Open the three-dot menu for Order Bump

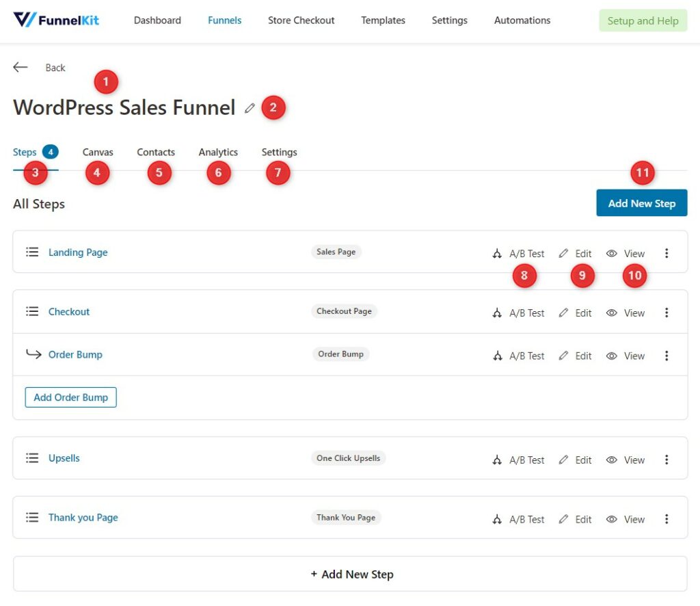667,356
